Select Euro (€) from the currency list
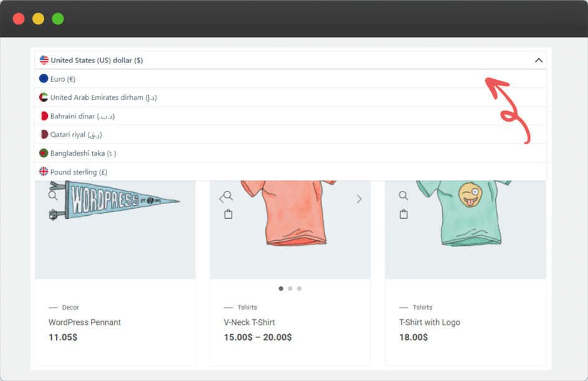This screenshot has width=588, height=381. pyautogui.click(x=63, y=79)
